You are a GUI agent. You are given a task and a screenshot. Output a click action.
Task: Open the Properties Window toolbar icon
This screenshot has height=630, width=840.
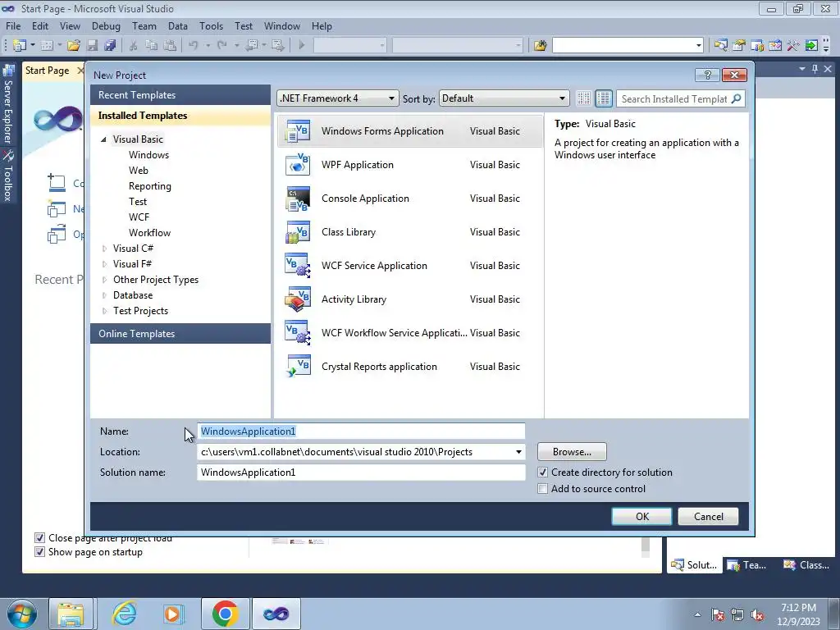click(739, 46)
